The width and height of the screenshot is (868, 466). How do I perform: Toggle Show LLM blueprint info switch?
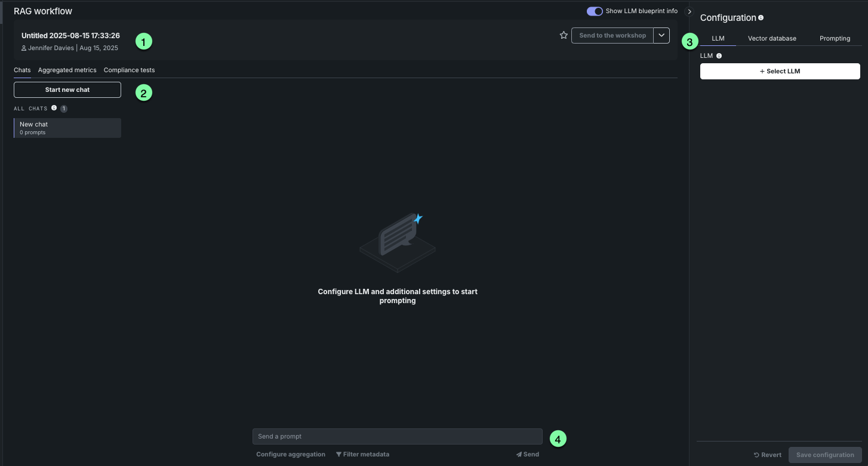point(595,11)
